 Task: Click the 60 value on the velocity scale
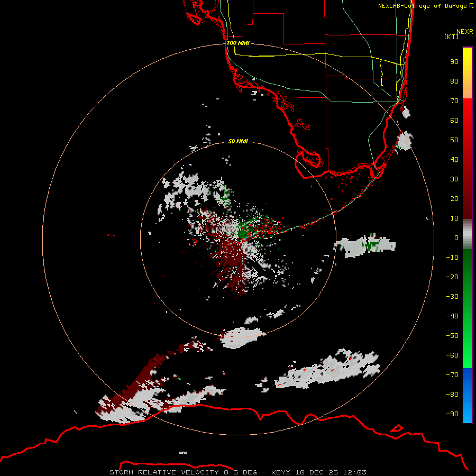454,121
